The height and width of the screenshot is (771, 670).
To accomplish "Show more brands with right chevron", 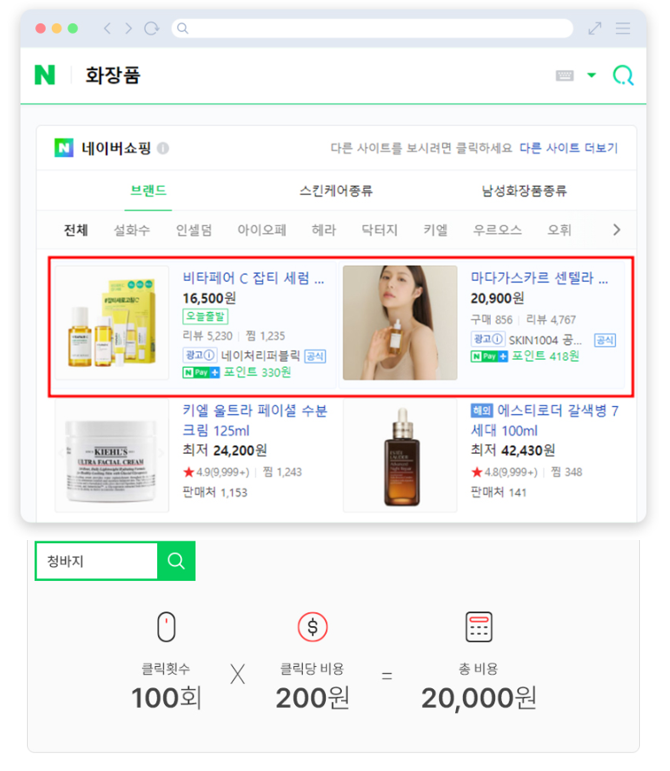I will coord(616,230).
